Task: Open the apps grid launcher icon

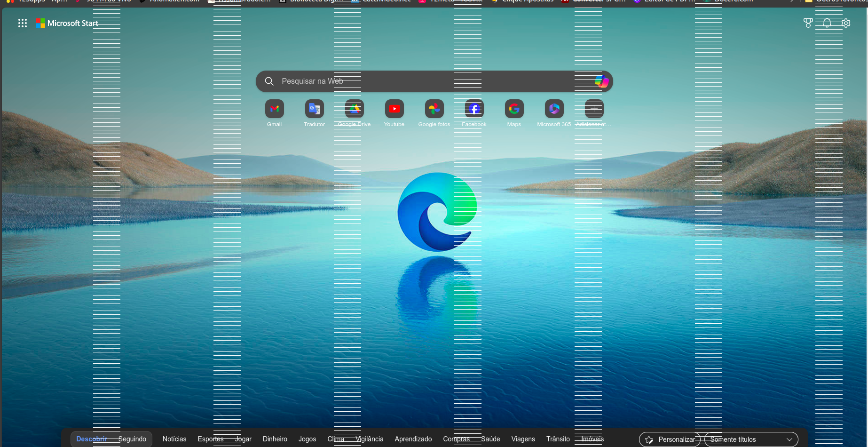Action: (23, 23)
